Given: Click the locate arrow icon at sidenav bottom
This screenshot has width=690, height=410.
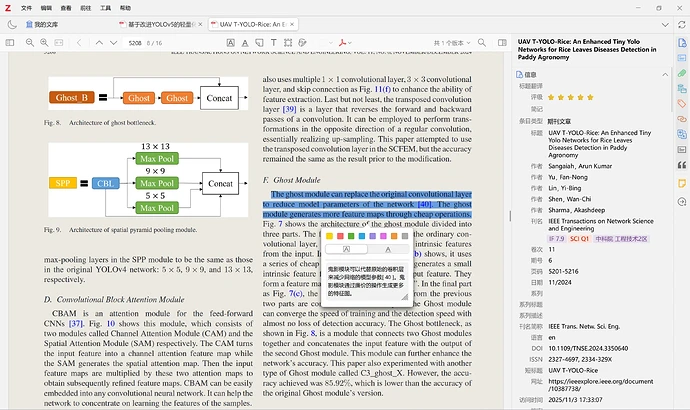Looking at the screenshot, I should click(682, 201).
